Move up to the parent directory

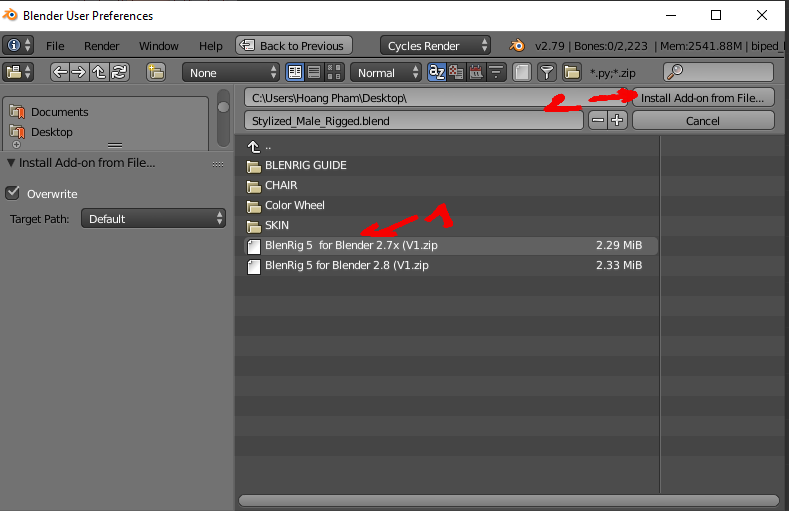(99, 72)
